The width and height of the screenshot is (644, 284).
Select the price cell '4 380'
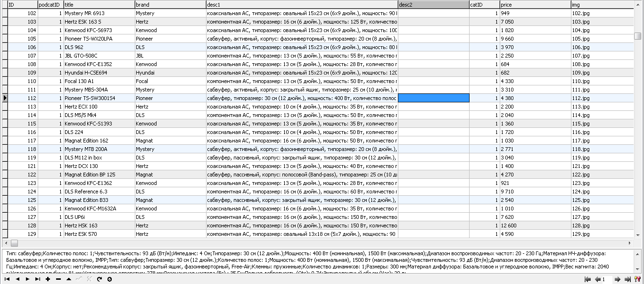click(535, 98)
